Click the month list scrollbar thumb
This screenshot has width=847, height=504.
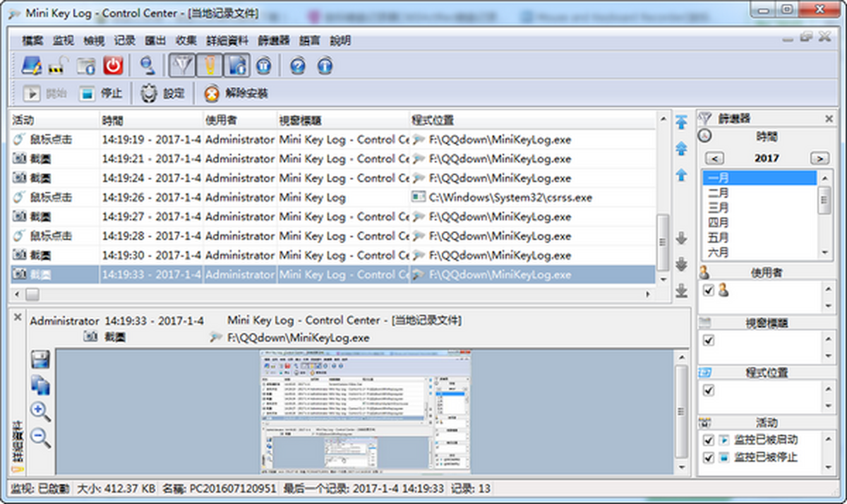pyautogui.click(x=823, y=200)
